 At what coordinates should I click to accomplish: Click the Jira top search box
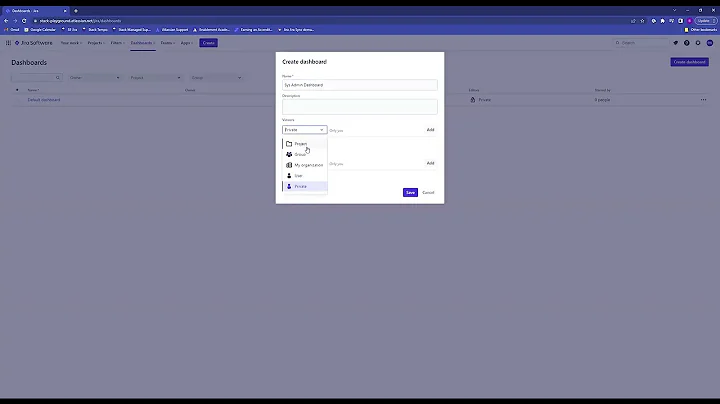(x=641, y=43)
